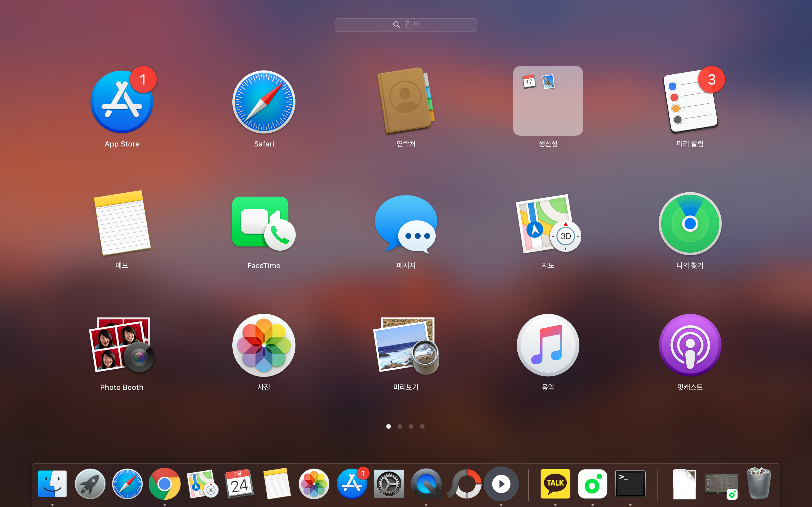
Task: Open the 음악 (Music) app
Action: pos(548,345)
